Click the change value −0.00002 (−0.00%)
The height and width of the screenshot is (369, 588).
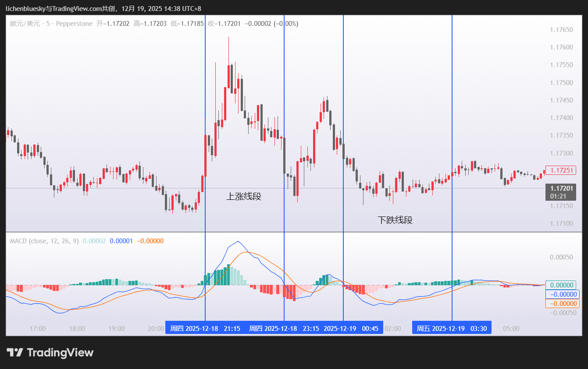[x=271, y=24]
